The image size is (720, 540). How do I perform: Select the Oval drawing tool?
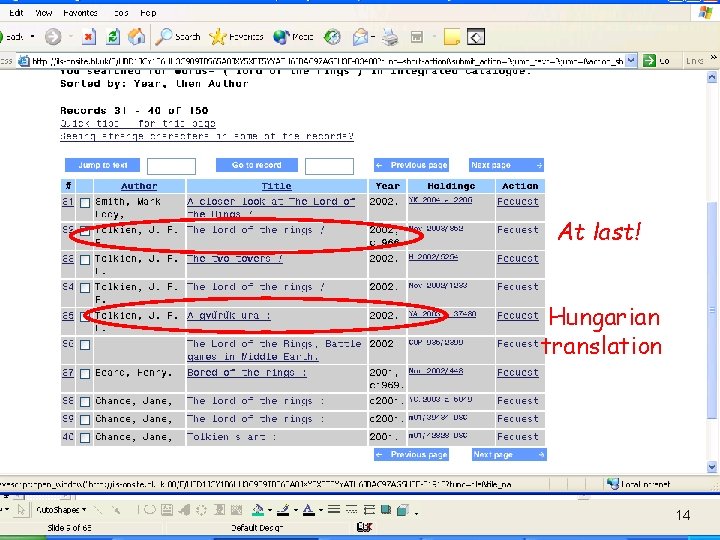[x=150, y=510]
